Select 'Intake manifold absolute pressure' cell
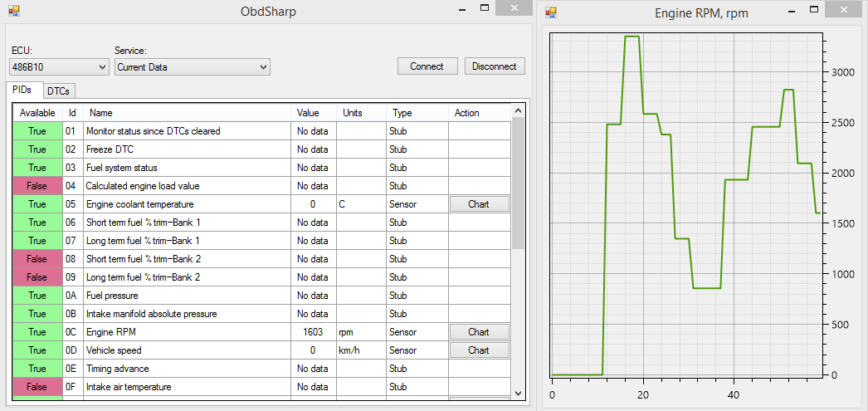 point(187,314)
